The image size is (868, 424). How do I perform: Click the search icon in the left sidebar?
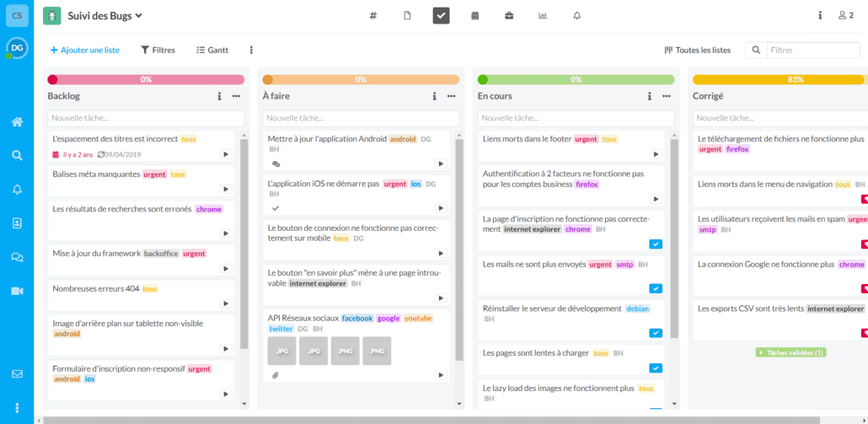tap(17, 156)
